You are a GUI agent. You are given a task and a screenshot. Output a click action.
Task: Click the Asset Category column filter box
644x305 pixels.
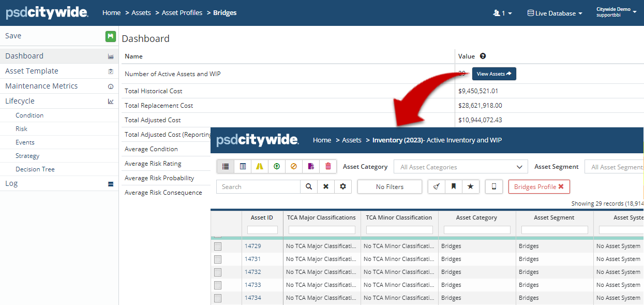[x=477, y=230]
